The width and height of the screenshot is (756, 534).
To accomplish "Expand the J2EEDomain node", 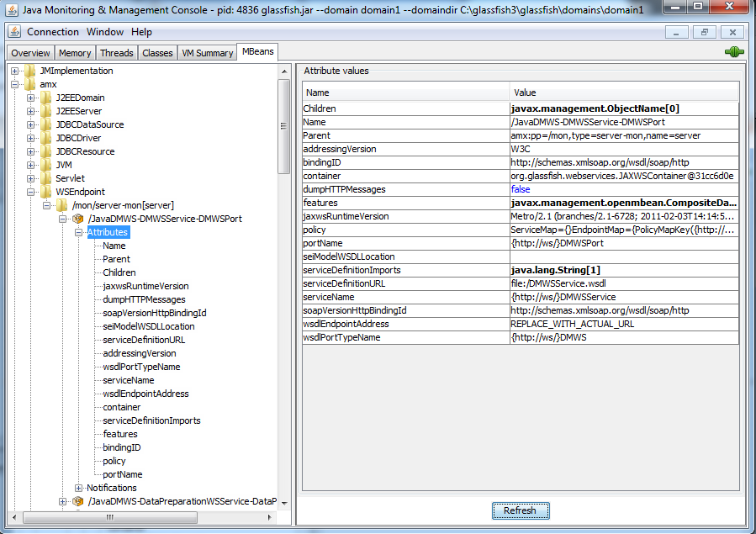I will coord(30,98).
